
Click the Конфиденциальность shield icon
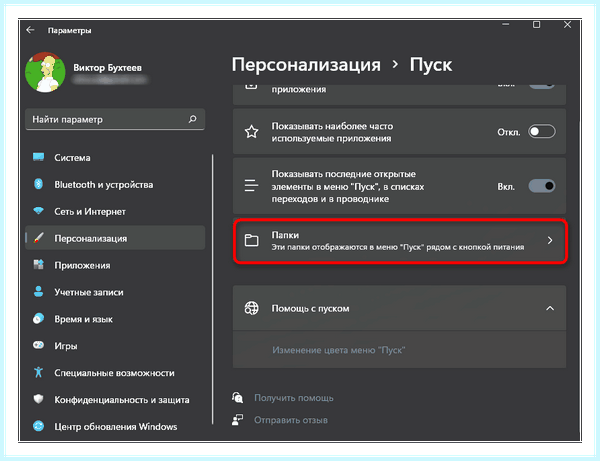(38, 399)
